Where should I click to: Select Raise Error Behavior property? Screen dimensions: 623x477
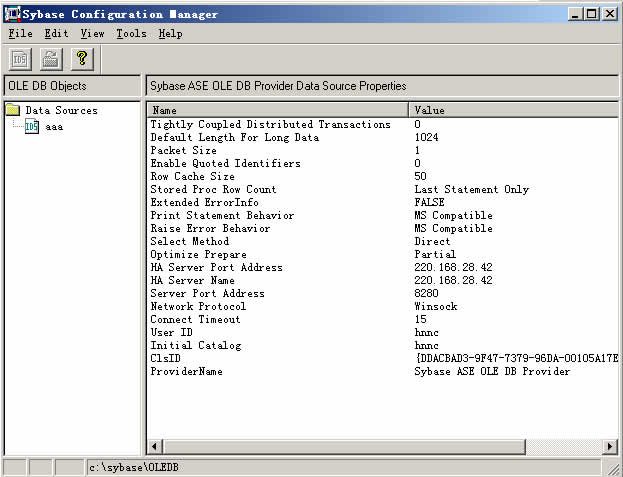(210, 229)
